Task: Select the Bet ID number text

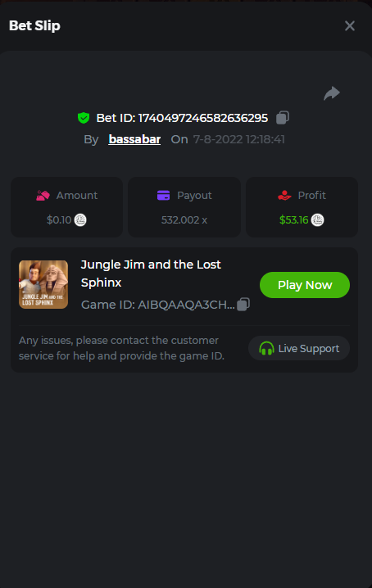Action: 203,118
